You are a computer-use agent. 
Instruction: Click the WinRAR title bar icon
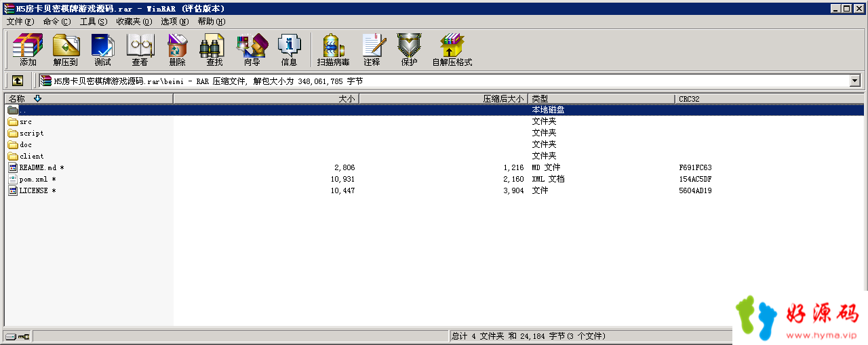click(8, 8)
